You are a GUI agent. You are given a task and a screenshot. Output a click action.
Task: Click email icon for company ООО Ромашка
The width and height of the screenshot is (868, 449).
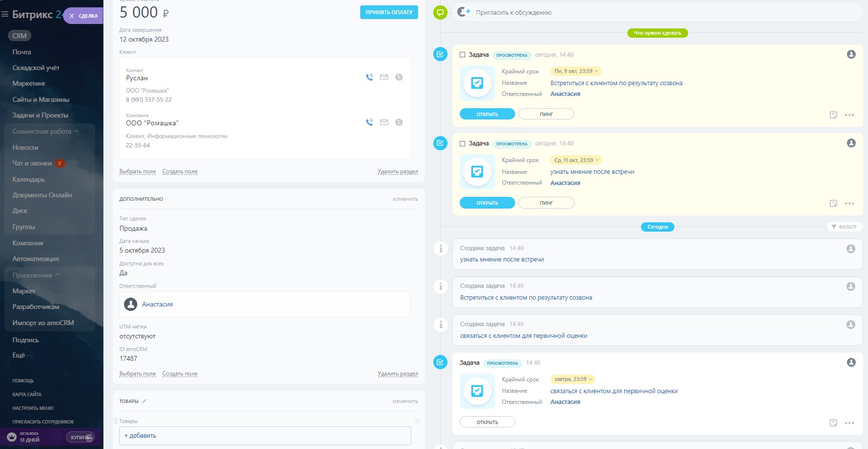click(x=384, y=122)
